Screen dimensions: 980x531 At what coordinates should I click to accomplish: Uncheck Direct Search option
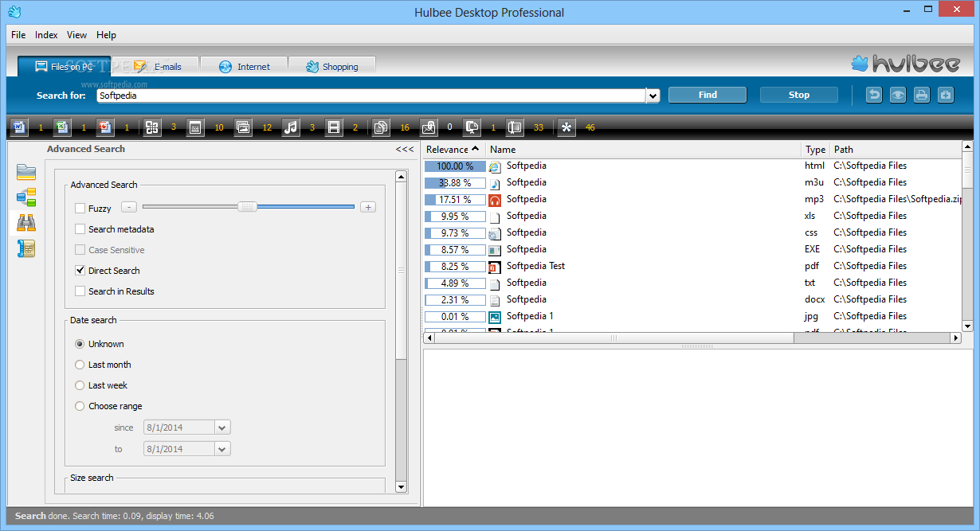tap(80, 271)
